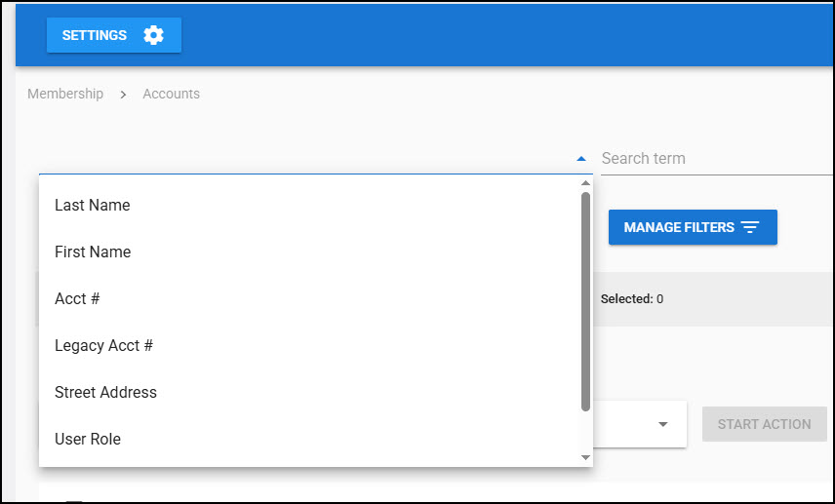Image resolution: width=835 pixels, height=504 pixels.
Task: Open the SETTINGS button
Action: pos(113,35)
